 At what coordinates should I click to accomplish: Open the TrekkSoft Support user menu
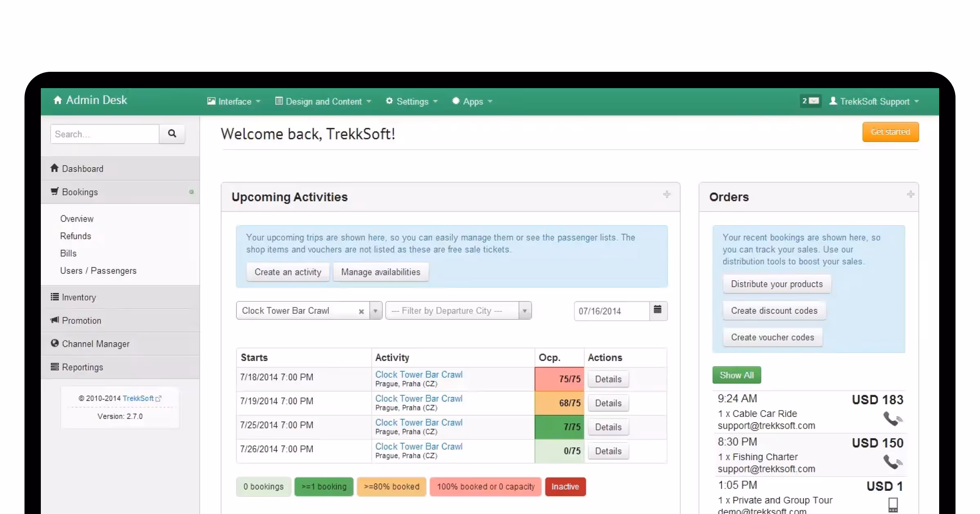(x=874, y=102)
